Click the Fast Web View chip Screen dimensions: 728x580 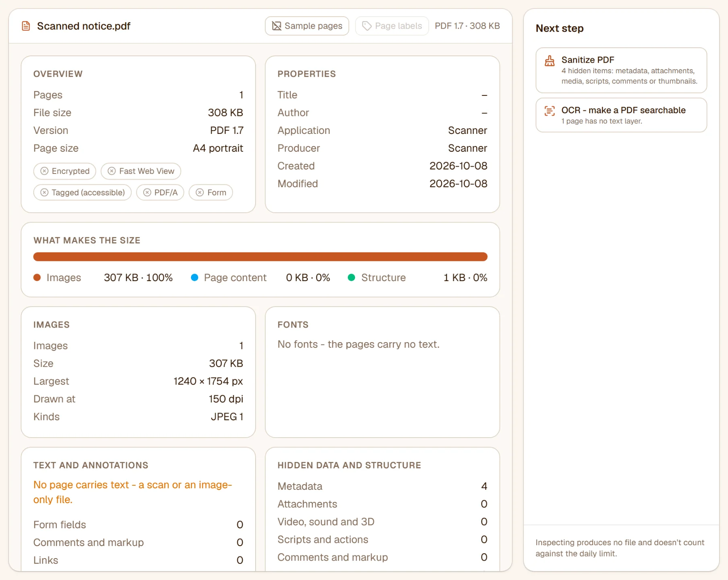141,171
